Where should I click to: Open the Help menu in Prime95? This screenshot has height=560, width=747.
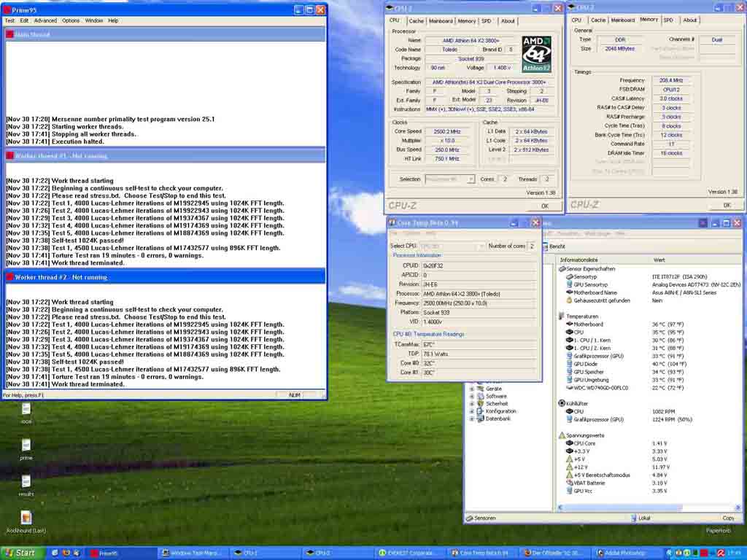click(113, 20)
